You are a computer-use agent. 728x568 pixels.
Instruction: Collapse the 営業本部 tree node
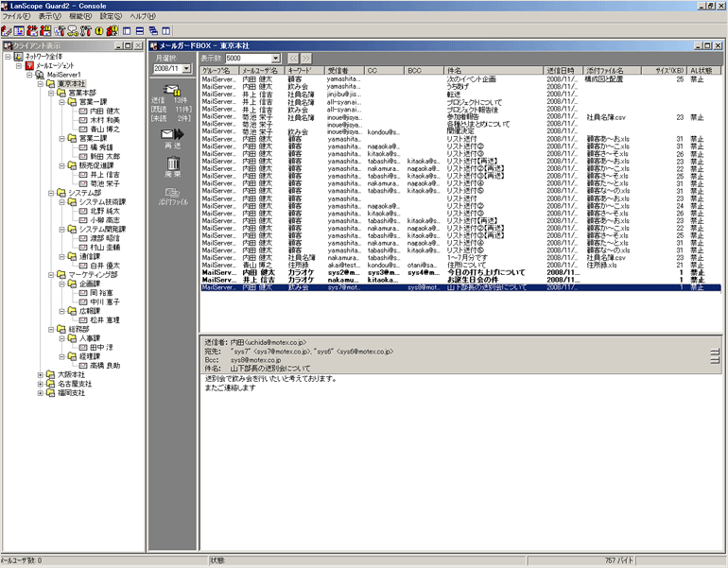click(52, 93)
